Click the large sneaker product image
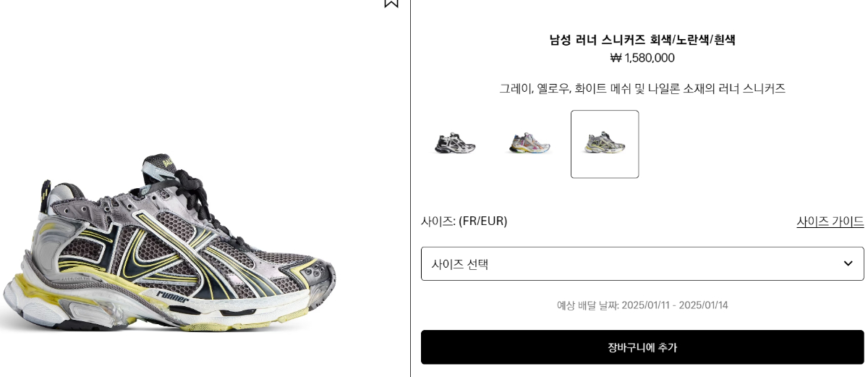The width and height of the screenshot is (868, 377). [168, 244]
